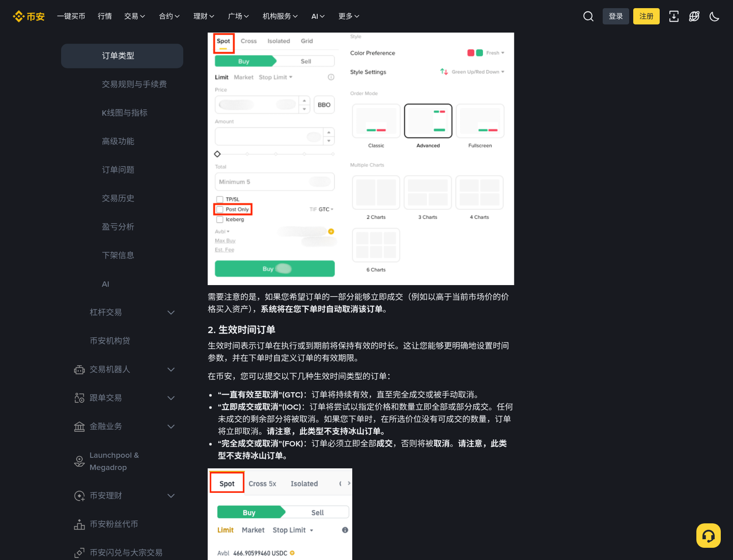Open the 理财 navigation dropdown
Screen dimensions: 733x560
(204, 16)
